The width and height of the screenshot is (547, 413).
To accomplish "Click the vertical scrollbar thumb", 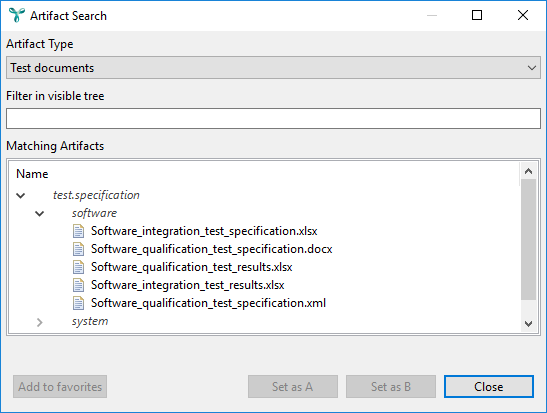I will [528, 239].
